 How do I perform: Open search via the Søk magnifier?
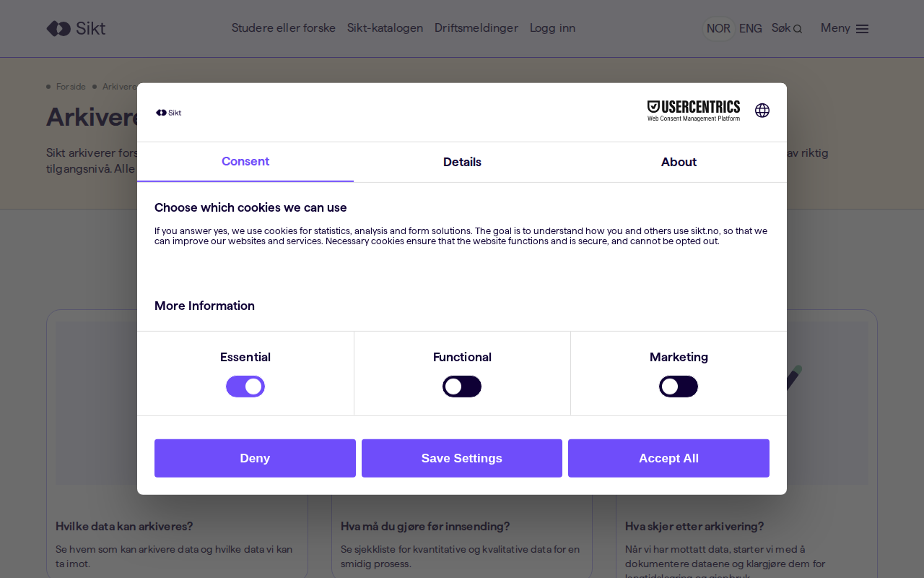[786, 28]
